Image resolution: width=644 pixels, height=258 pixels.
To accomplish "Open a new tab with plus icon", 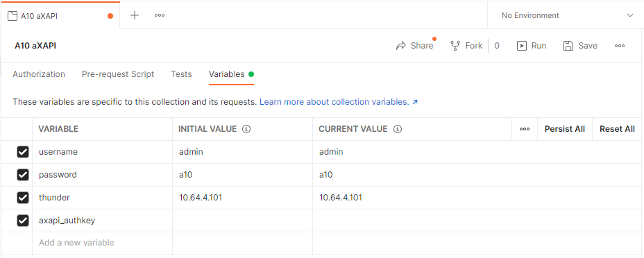I will 135,15.
